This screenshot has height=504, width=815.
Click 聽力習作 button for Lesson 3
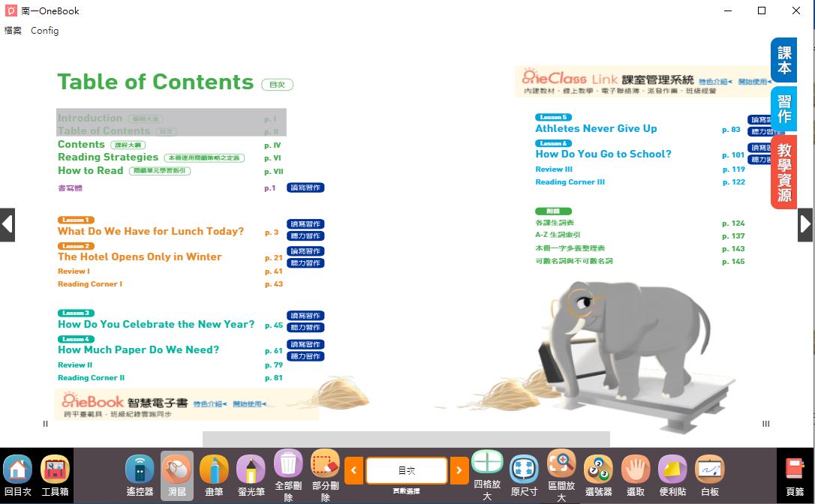pyautogui.click(x=305, y=327)
